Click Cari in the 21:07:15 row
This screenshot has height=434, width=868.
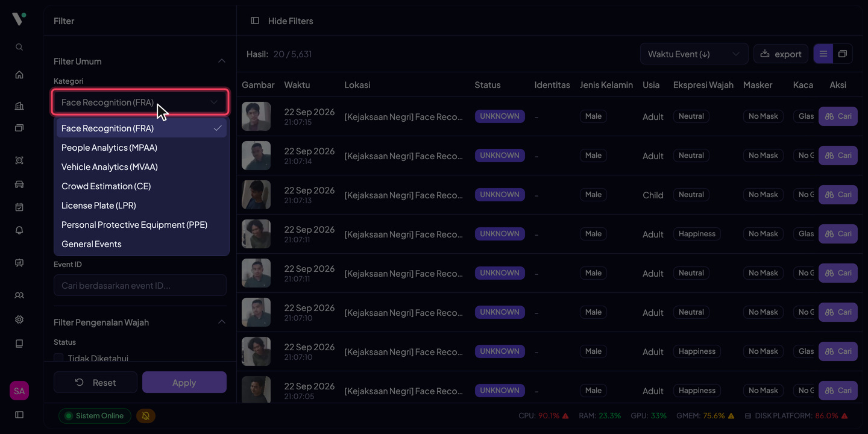point(838,116)
